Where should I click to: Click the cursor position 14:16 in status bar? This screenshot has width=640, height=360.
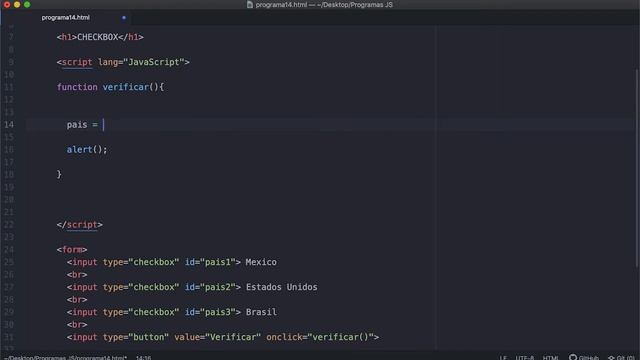click(143, 358)
